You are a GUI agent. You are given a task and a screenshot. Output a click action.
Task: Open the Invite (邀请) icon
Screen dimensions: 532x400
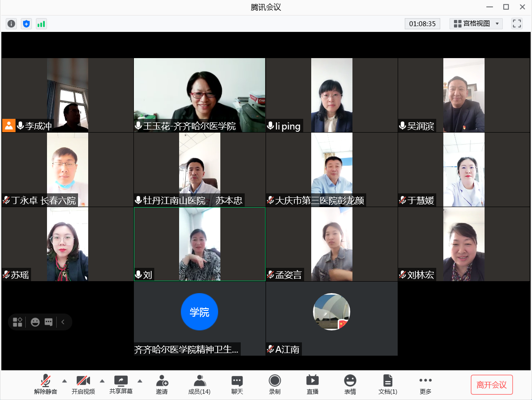point(162,384)
